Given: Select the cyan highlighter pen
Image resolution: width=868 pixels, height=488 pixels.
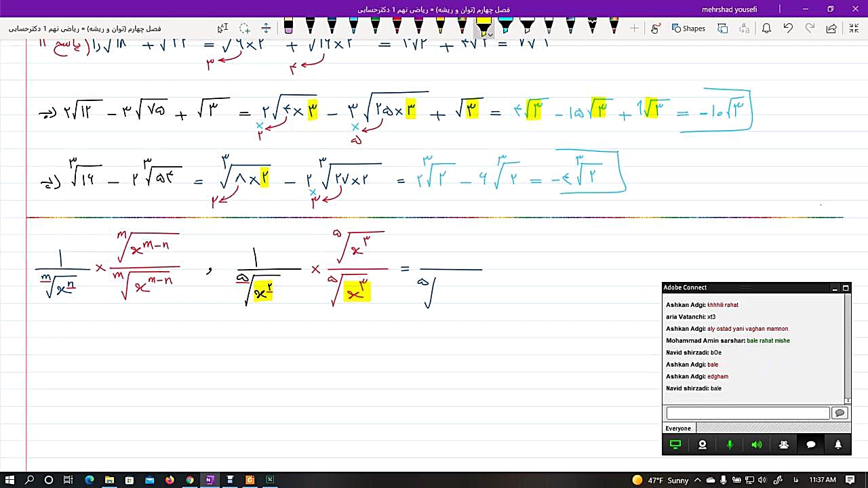Looking at the screenshot, I should 505,27.
